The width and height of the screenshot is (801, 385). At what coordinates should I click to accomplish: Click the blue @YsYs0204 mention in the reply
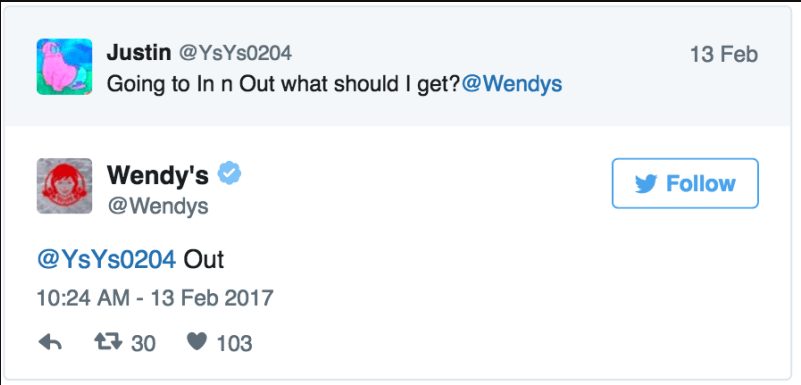(x=106, y=259)
